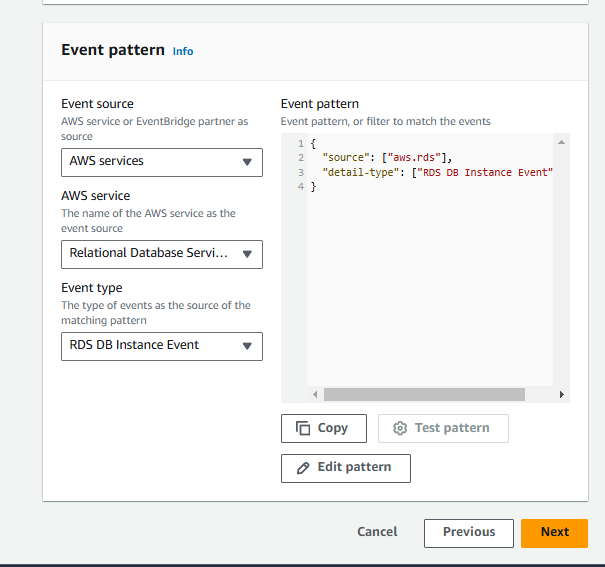Click the editor's upward scroll arrow

pyautogui.click(x=561, y=144)
